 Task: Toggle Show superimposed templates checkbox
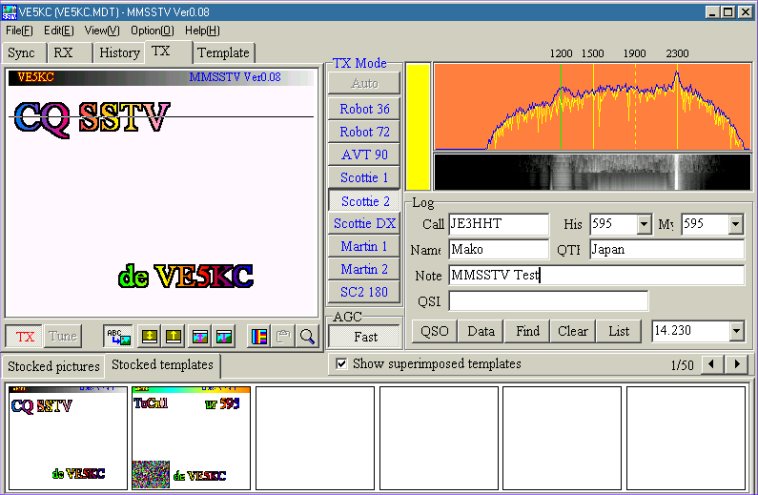point(341,364)
